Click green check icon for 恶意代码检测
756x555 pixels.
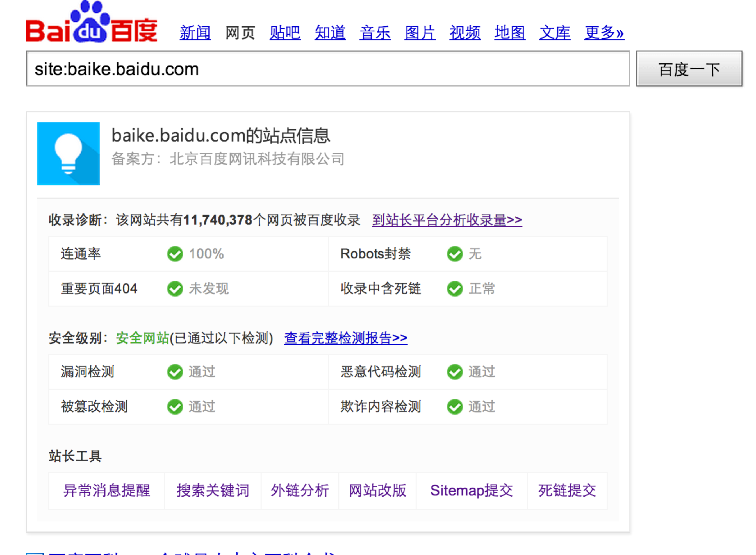pyautogui.click(x=455, y=372)
